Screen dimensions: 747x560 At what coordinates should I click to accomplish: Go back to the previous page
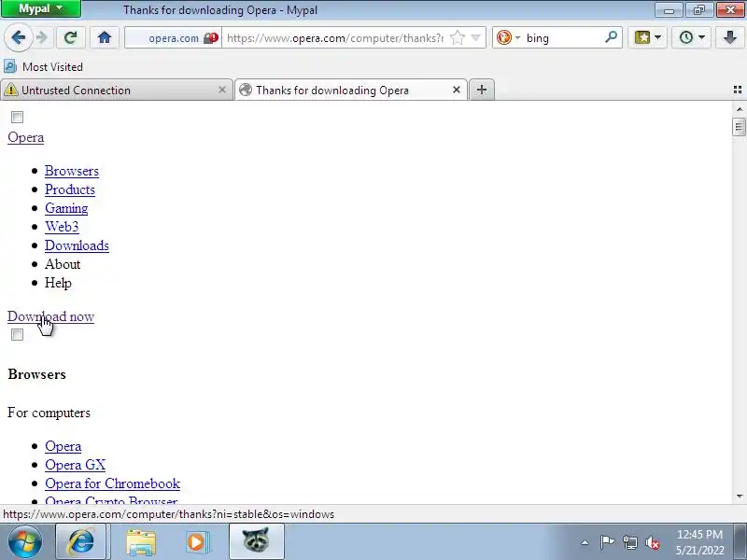pos(18,37)
